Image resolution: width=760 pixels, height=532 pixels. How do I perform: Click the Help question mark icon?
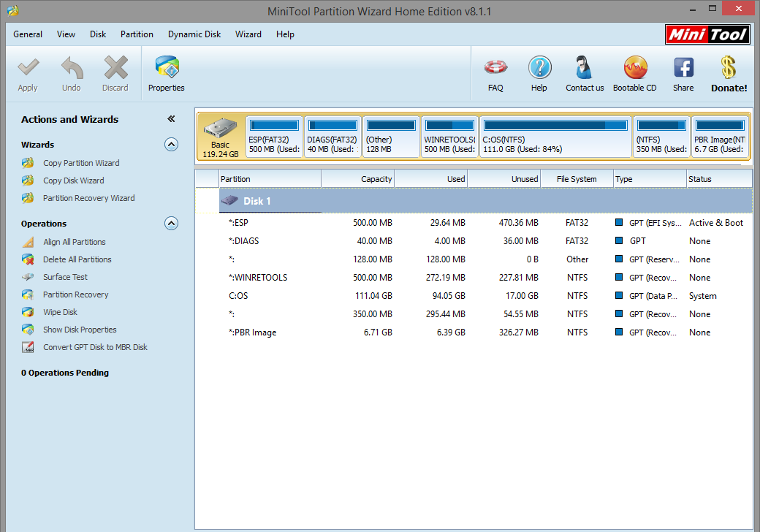(539, 67)
